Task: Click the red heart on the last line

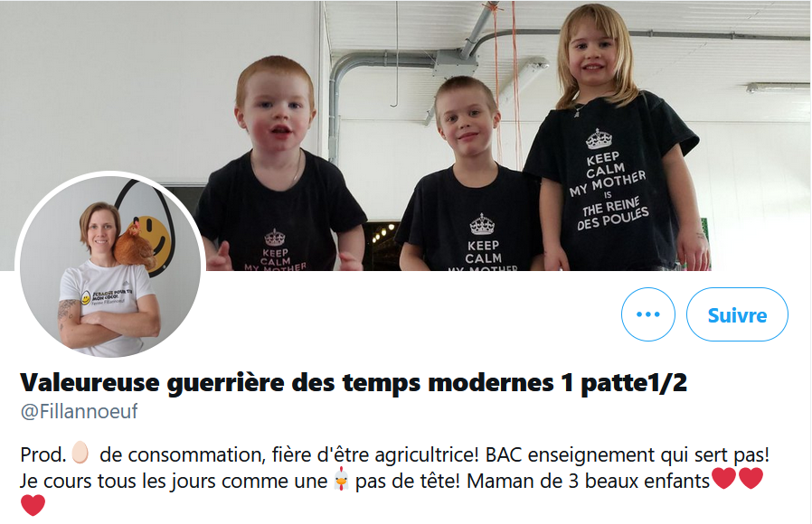Action: click(33, 505)
